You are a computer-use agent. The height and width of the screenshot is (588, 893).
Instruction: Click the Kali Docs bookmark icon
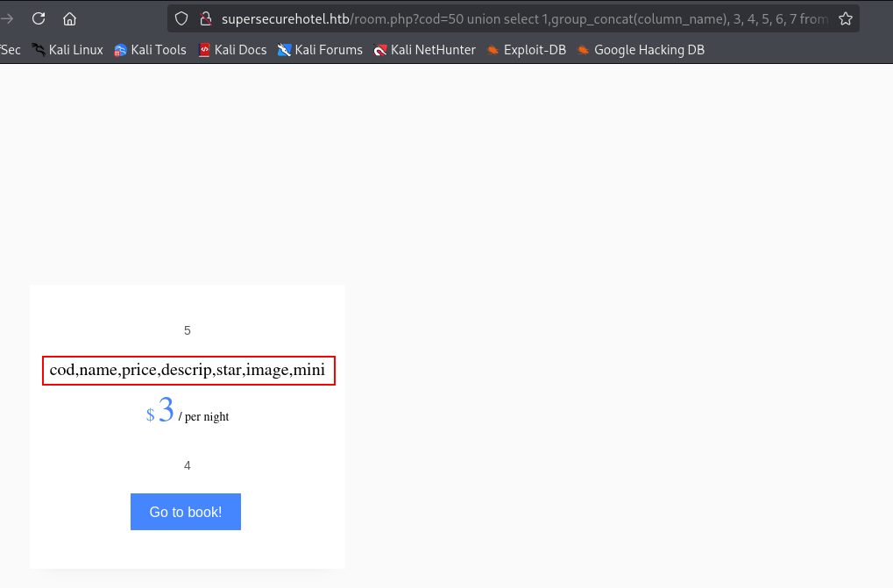tap(204, 50)
